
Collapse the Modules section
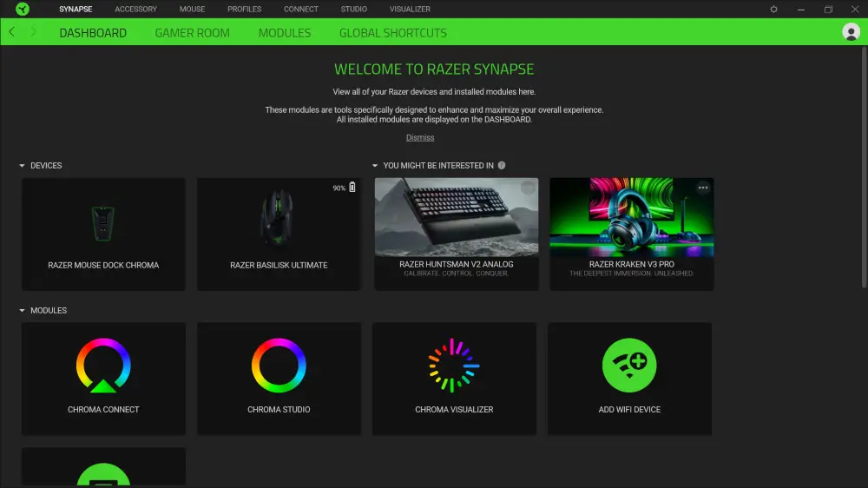click(x=23, y=310)
